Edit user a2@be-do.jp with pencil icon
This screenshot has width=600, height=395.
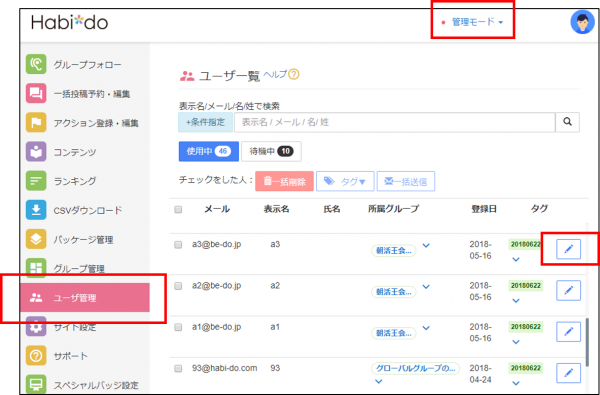[568, 291]
